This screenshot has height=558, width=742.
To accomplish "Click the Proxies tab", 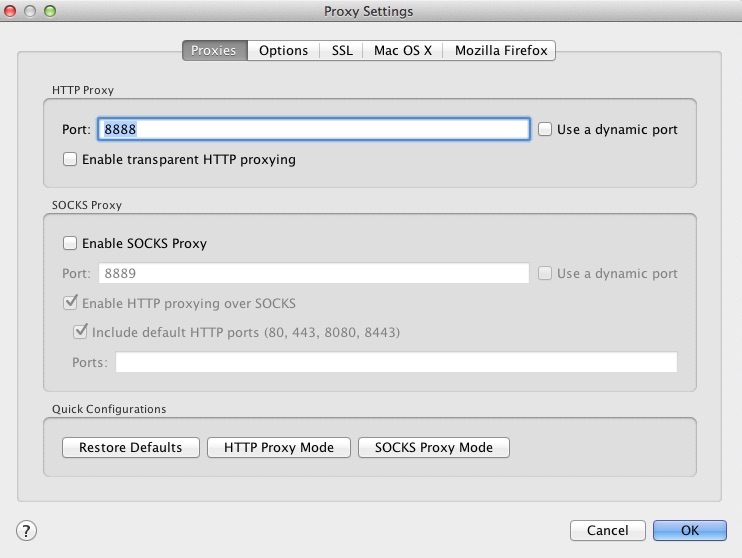I will pyautogui.click(x=214, y=50).
